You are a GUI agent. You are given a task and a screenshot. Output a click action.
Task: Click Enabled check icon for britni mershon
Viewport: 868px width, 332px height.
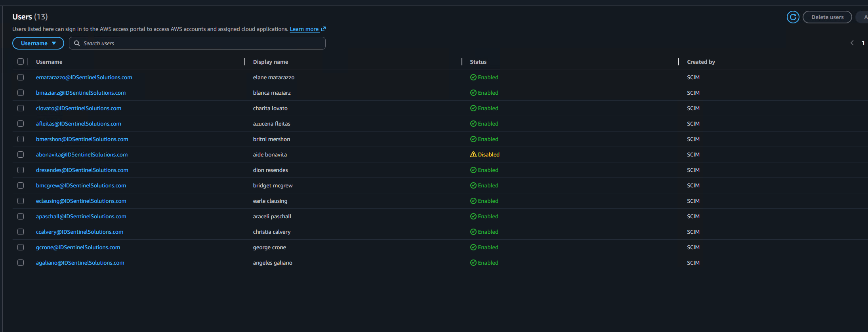pos(473,139)
